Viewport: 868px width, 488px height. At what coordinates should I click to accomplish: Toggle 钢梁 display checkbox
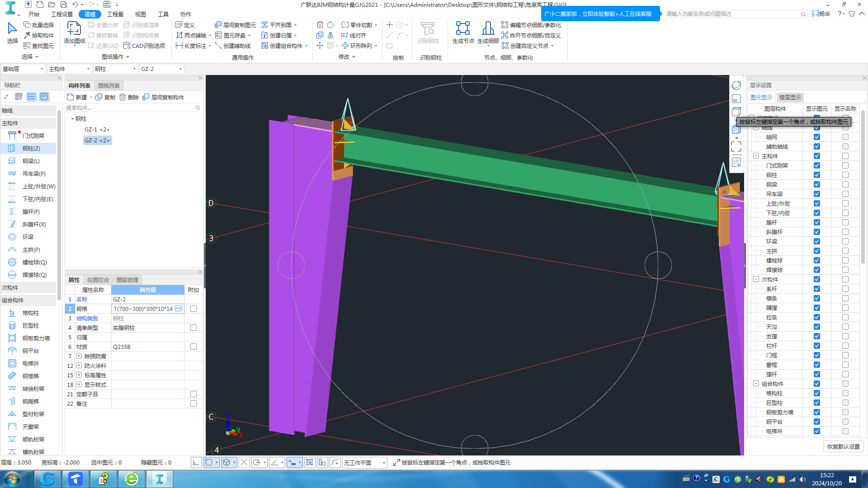tap(816, 184)
